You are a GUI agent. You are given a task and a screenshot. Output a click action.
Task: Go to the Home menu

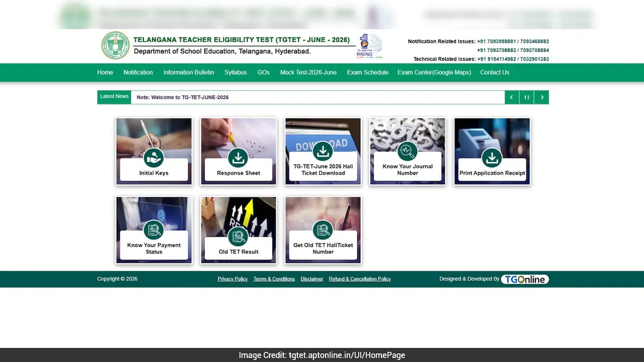[105, 72]
